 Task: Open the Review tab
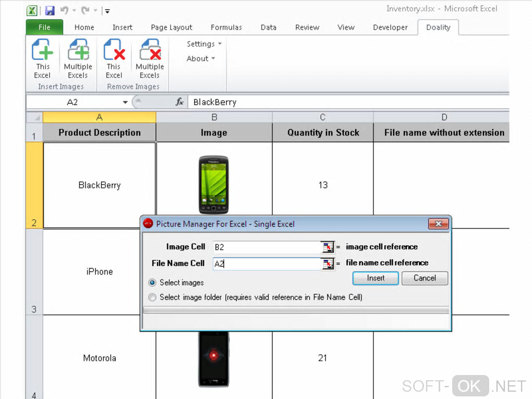click(307, 28)
